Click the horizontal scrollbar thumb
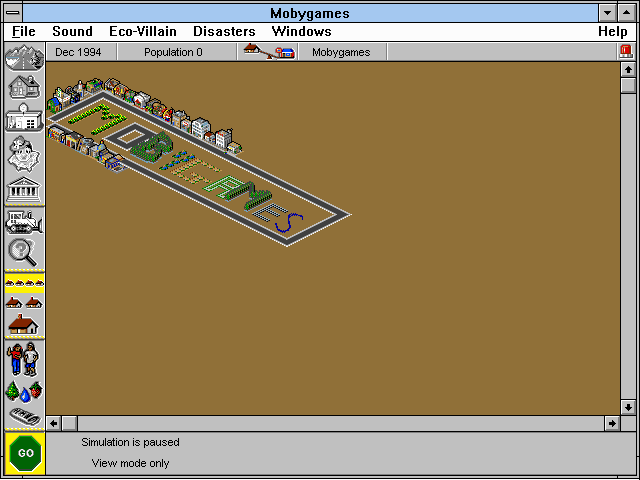This screenshot has height=480, width=640. click(x=69, y=423)
